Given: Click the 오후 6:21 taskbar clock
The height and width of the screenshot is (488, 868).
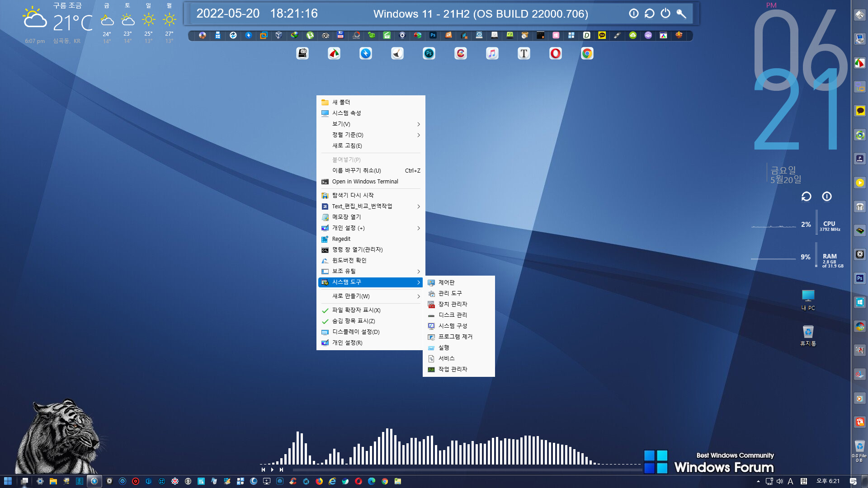Looking at the screenshot, I should (x=828, y=481).
